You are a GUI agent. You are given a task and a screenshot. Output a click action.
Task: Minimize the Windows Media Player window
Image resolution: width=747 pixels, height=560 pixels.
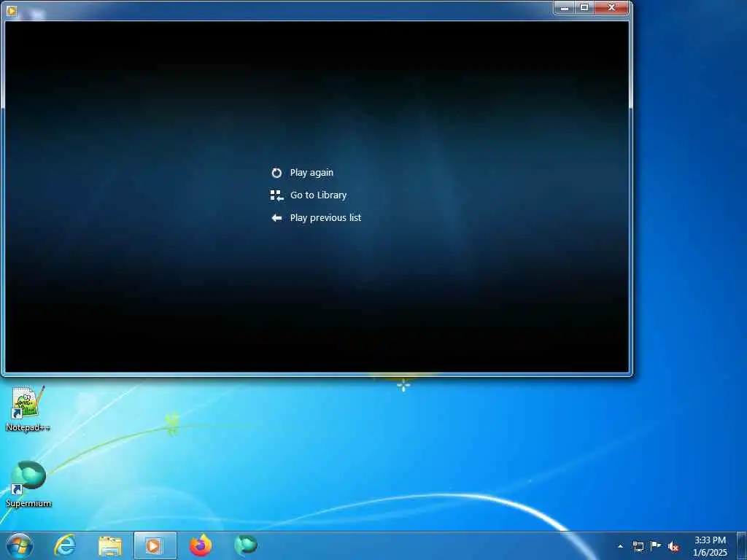point(565,7)
